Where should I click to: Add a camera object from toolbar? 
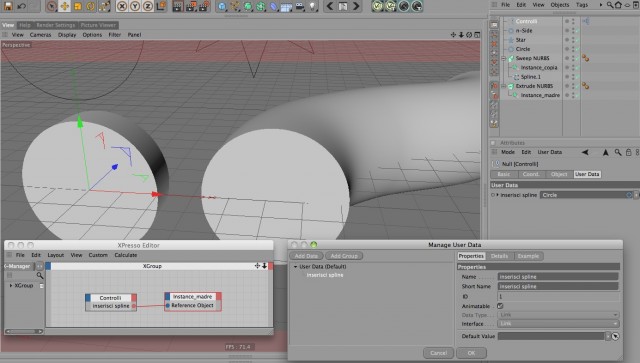[x=300, y=6]
